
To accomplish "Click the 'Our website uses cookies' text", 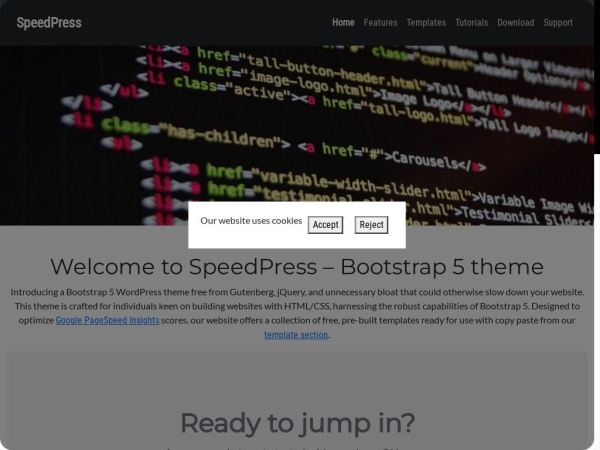I will [x=251, y=221].
